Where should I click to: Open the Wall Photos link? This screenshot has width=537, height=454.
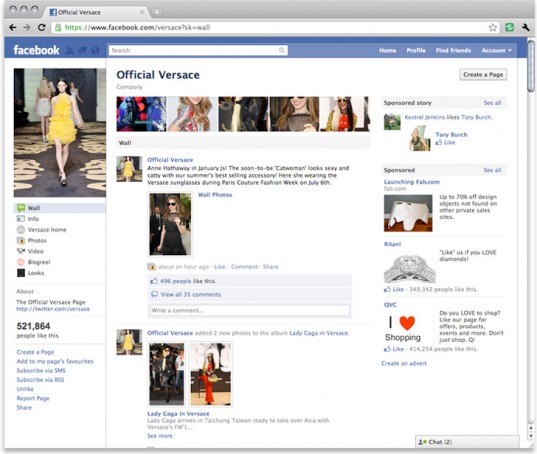click(x=215, y=195)
